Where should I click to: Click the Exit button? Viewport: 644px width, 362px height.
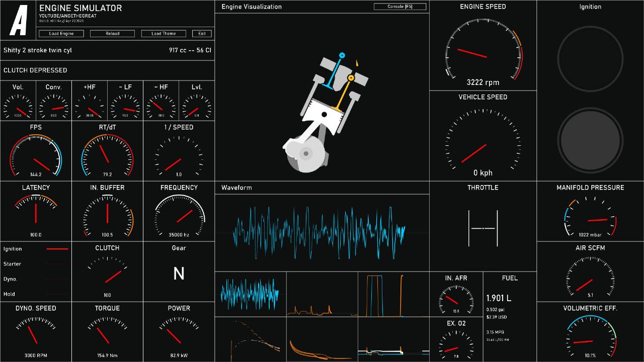click(x=202, y=34)
